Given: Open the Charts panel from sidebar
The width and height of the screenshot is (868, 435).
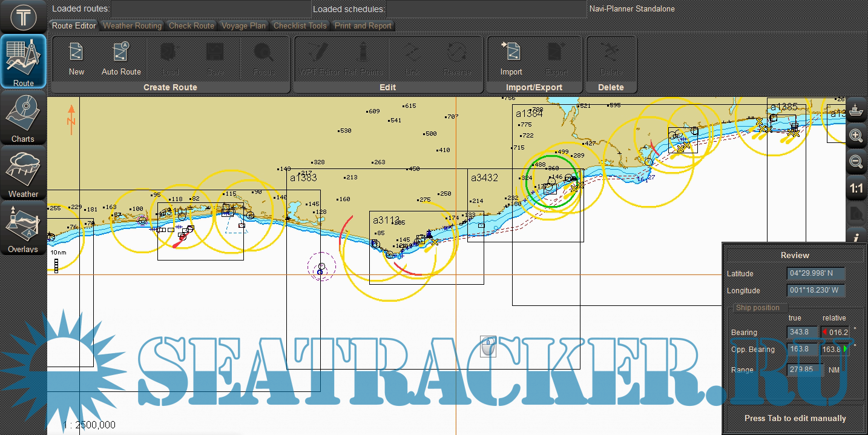Looking at the screenshot, I should click(23, 118).
